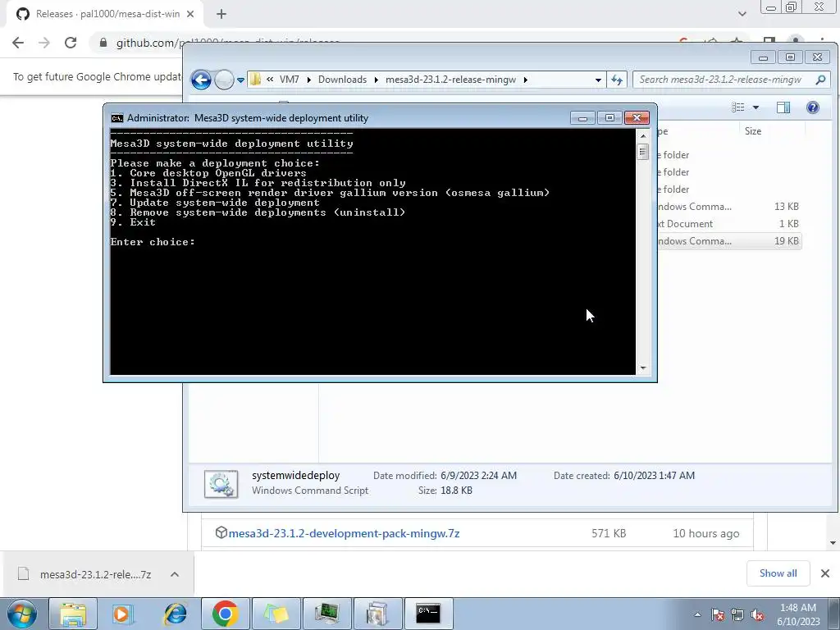Click command prompt icon in taskbar
This screenshot has width=840, height=630.
tap(428, 614)
